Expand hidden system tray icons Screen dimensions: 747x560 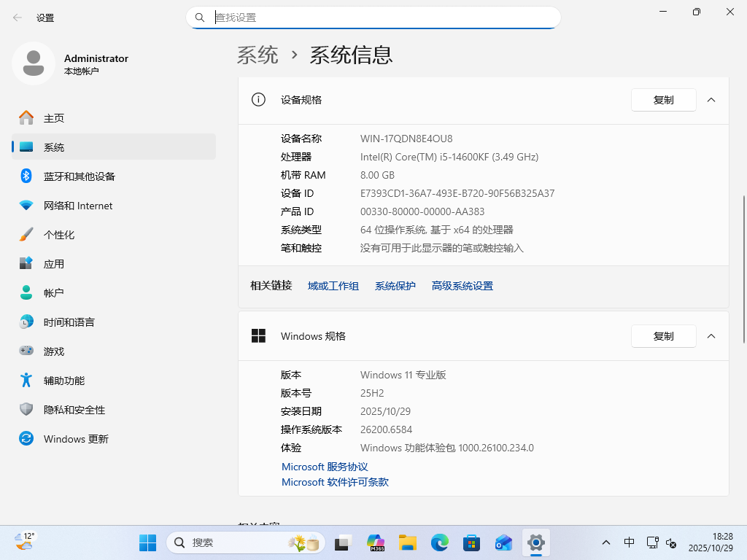606,542
